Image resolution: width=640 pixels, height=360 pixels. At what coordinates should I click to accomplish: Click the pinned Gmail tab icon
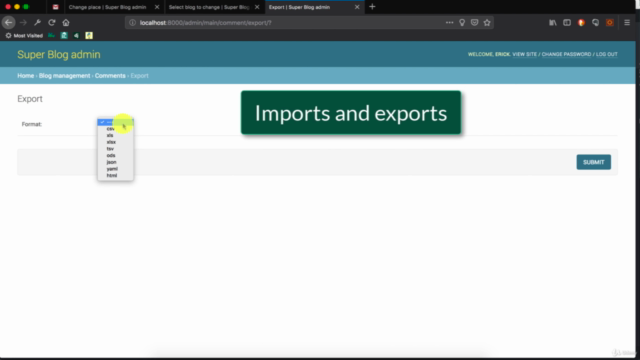coord(56,7)
